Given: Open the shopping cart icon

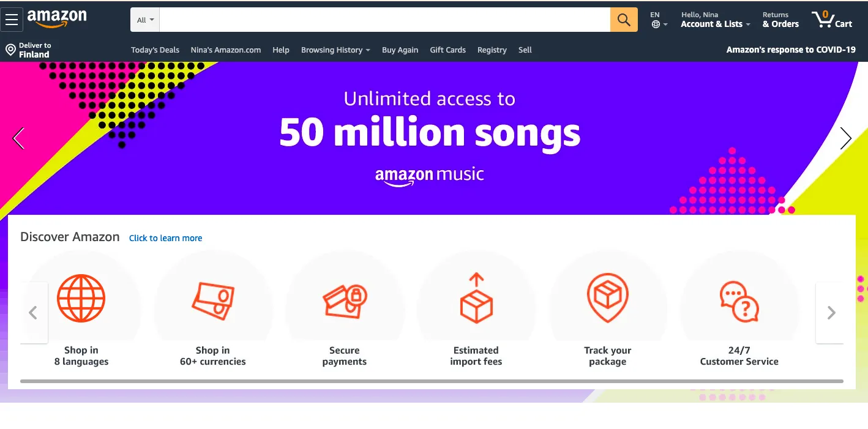Looking at the screenshot, I should 823,20.
